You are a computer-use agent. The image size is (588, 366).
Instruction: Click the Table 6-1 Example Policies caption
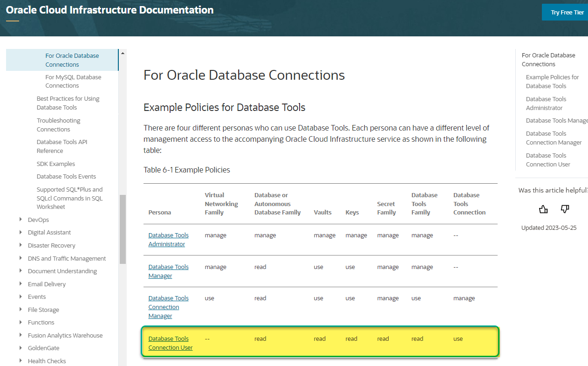[187, 170]
